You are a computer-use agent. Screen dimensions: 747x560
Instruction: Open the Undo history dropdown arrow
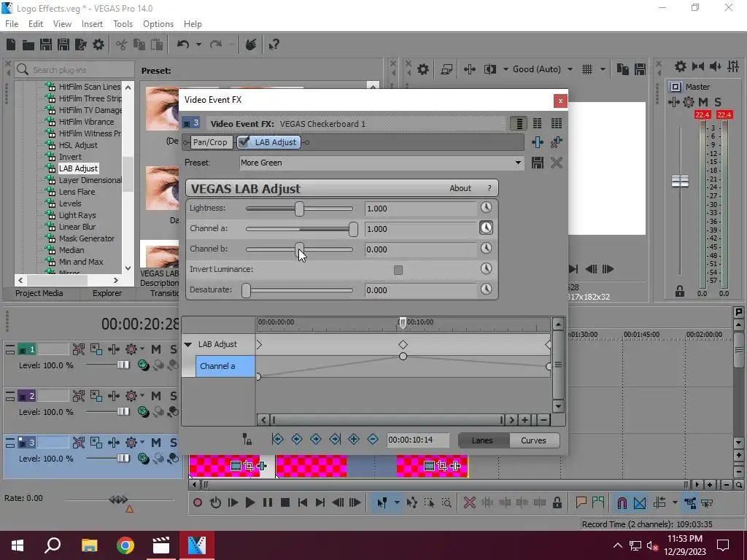(198, 44)
